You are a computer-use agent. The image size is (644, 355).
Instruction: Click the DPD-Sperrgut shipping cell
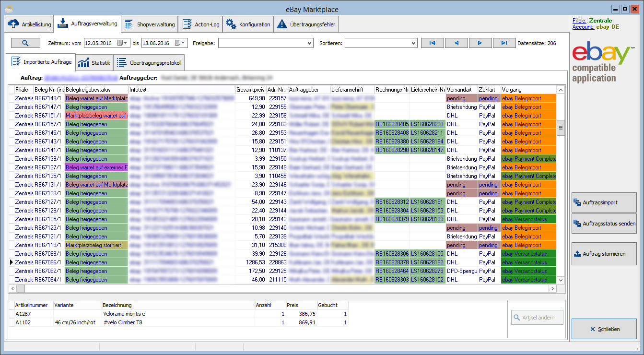[461, 271]
